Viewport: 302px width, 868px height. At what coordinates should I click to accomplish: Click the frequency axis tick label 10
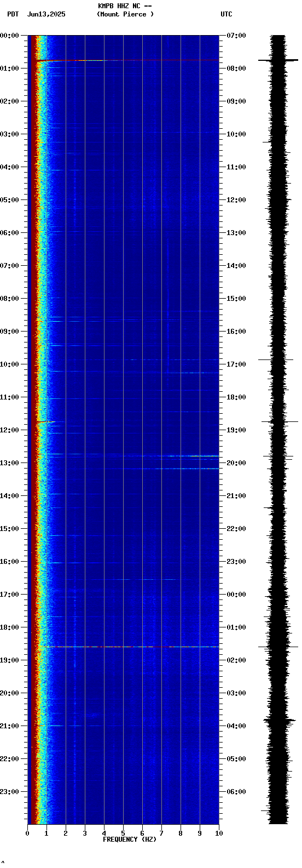(x=219, y=833)
